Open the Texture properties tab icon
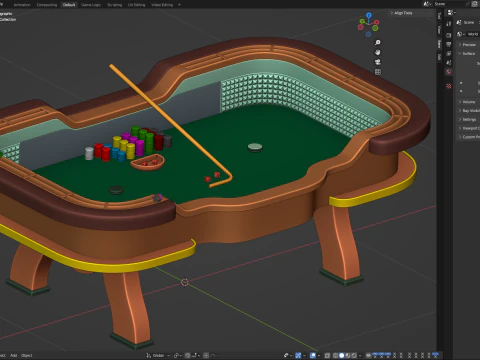Viewport: 480px width, 360px height. [x=449, y=86]
